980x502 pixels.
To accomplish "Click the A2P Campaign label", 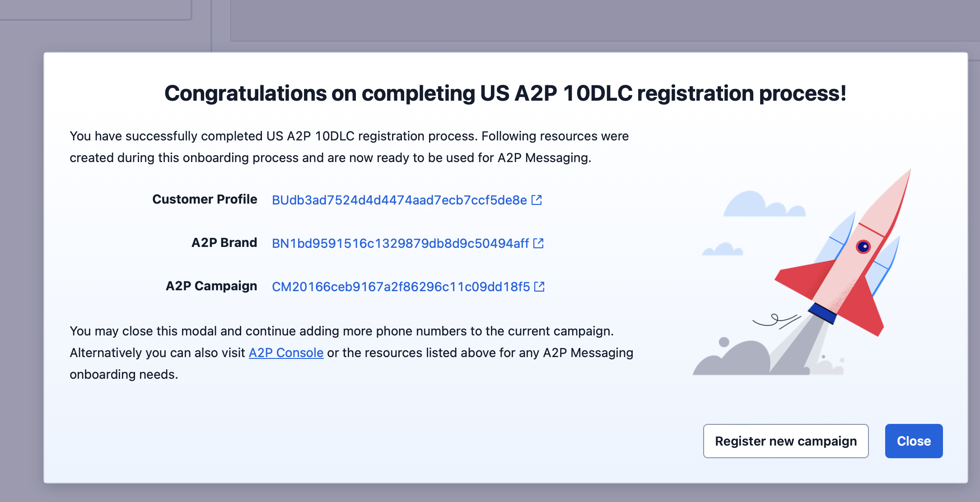I will pyautogui.click(x=211, y=286).
